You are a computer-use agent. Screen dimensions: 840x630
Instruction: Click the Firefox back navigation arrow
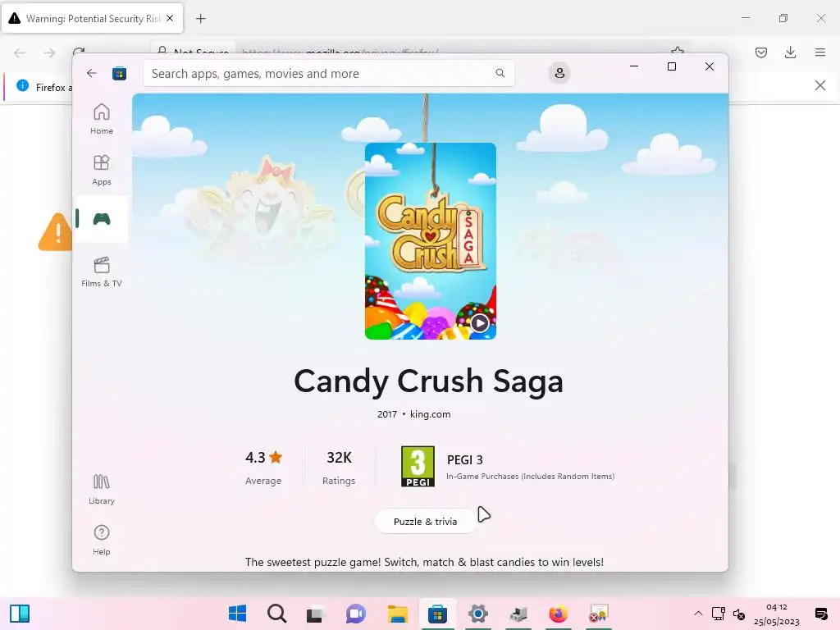(20, 52)
